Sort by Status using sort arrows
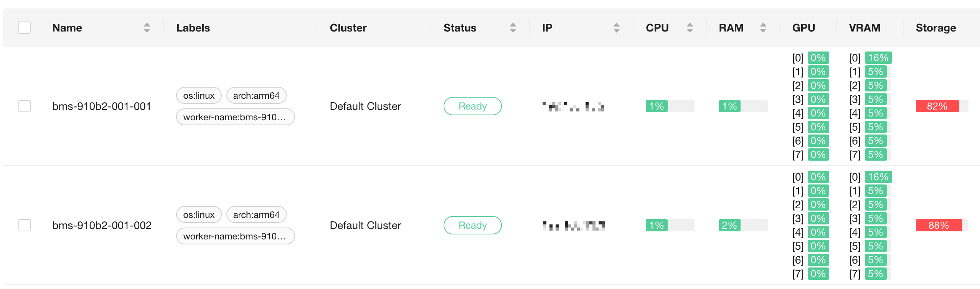Image resolution: width=980 pixels, height=289 pixels. (513, 28)
